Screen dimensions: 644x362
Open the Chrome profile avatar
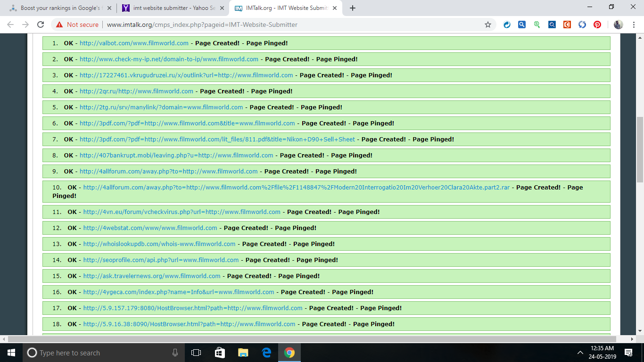point(618,25)
